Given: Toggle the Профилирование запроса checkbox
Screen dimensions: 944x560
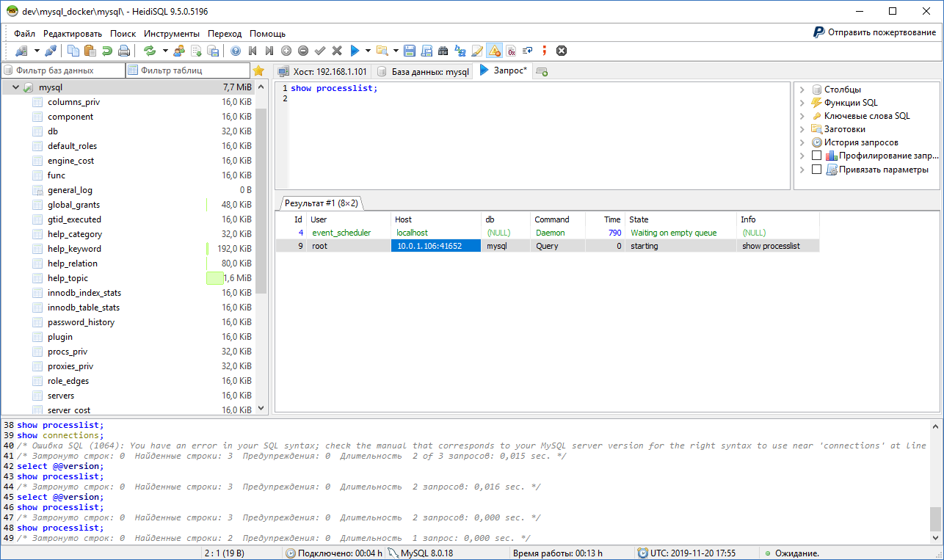Looking at the screenshot, I should (x=816, y=156).
